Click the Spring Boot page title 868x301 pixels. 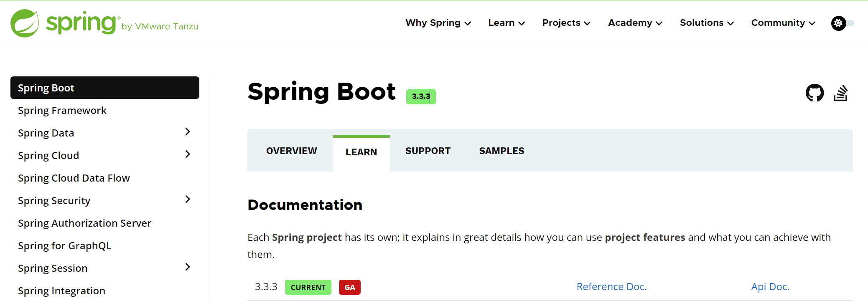[321, 91]
